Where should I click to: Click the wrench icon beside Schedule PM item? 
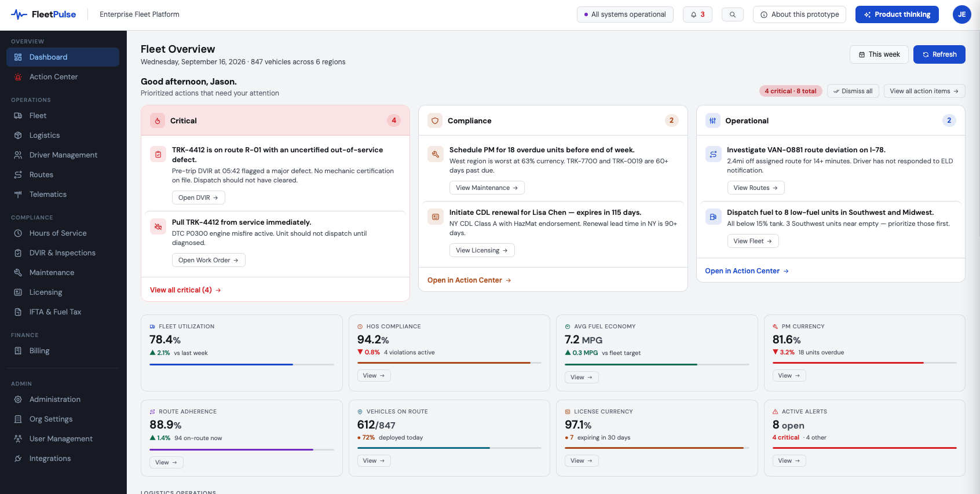point(436,154)
